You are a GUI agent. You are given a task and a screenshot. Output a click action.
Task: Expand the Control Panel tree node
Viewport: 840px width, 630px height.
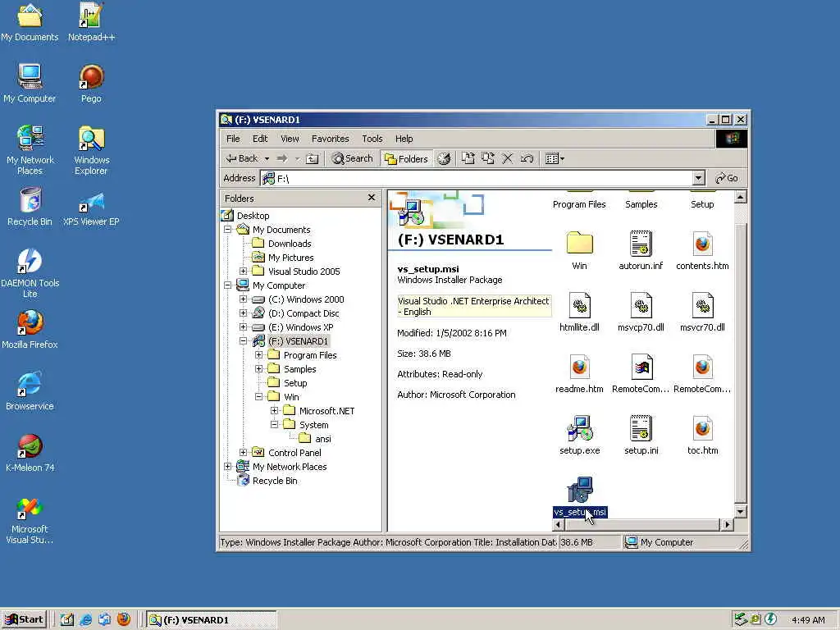click(243, 452)
